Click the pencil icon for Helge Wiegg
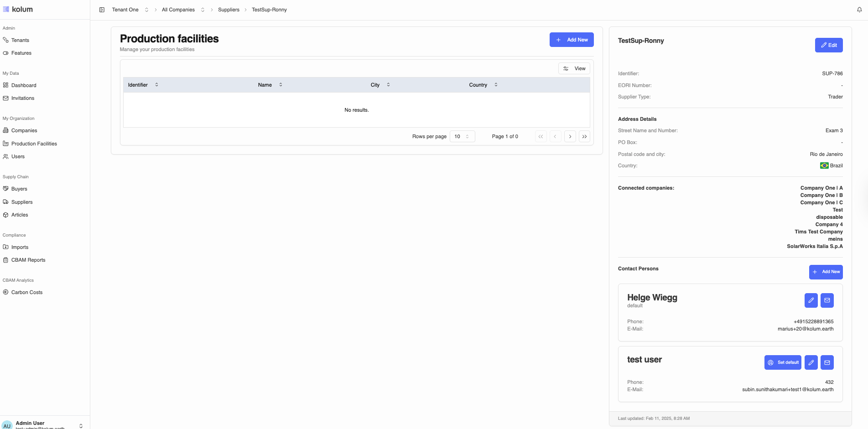This screenshot has width=868, height=429. coord(811,300)
